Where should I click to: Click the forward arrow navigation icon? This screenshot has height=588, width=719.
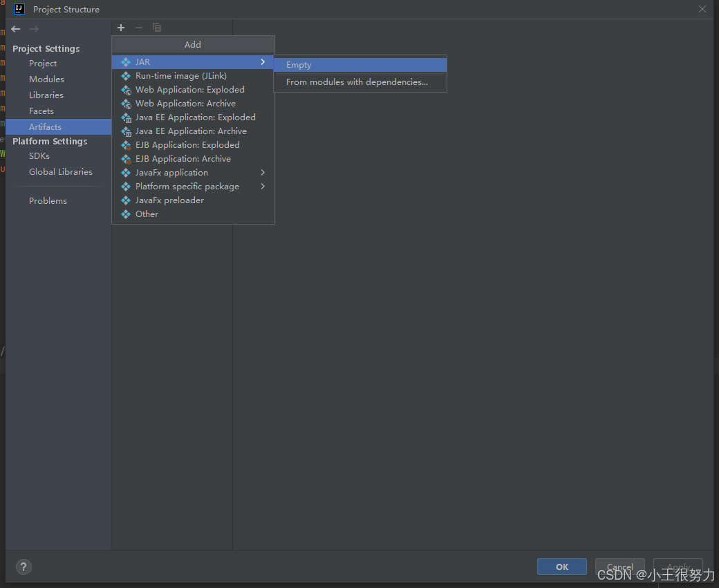(x=34, y=29)
